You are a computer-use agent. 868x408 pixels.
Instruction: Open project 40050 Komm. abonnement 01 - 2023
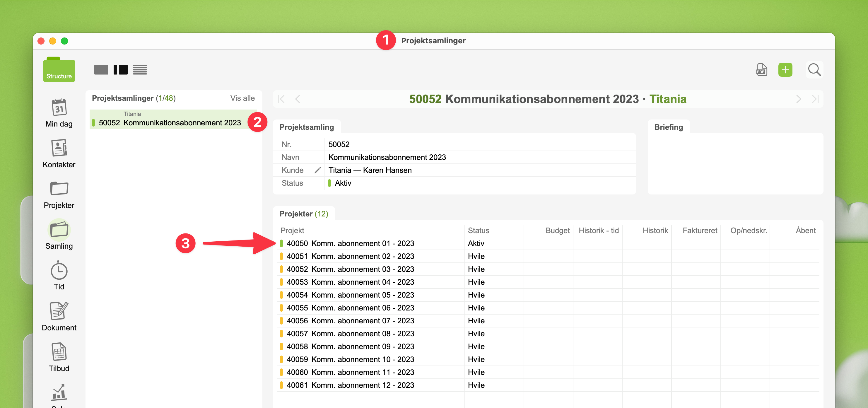point(350,243)
